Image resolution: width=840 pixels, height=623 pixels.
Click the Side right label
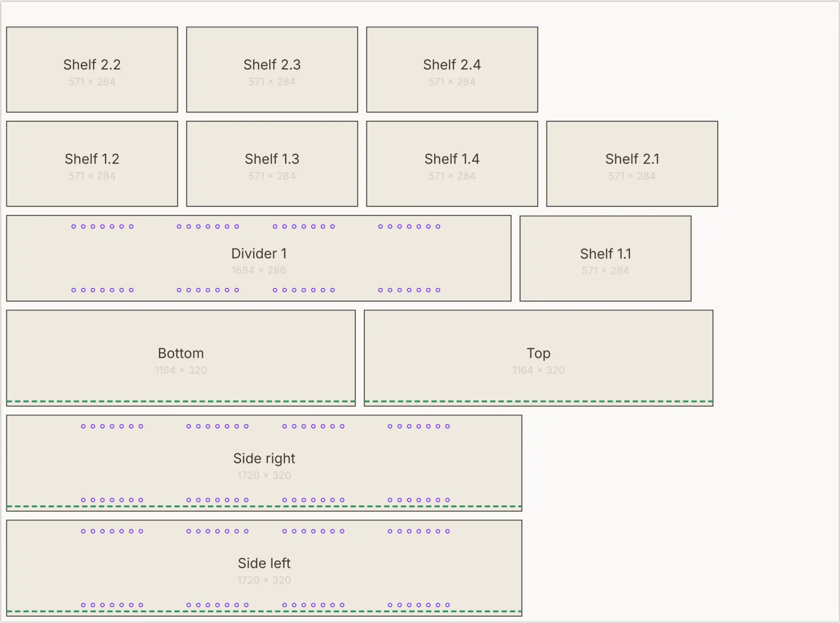click(x=264, y=459)
